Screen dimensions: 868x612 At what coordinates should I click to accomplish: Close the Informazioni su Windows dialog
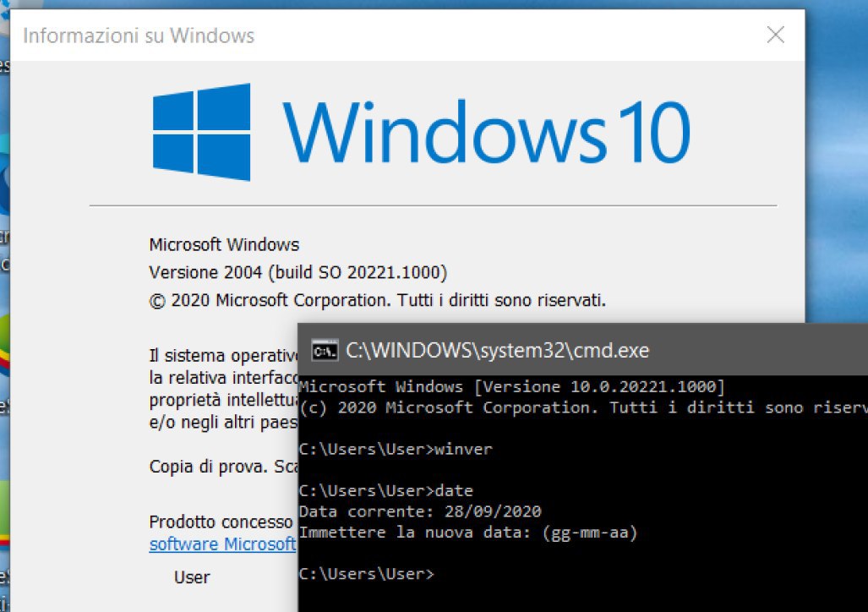(776, 35)
